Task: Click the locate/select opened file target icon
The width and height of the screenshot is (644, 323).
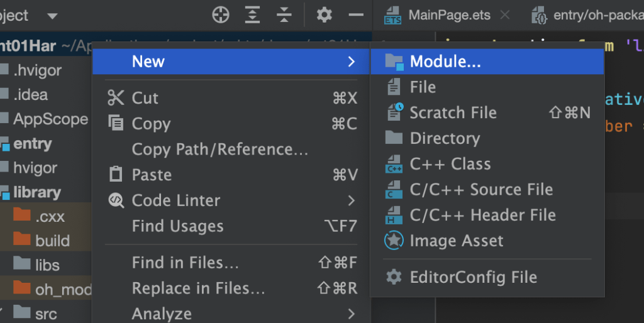Action: [x=221, y=15]
